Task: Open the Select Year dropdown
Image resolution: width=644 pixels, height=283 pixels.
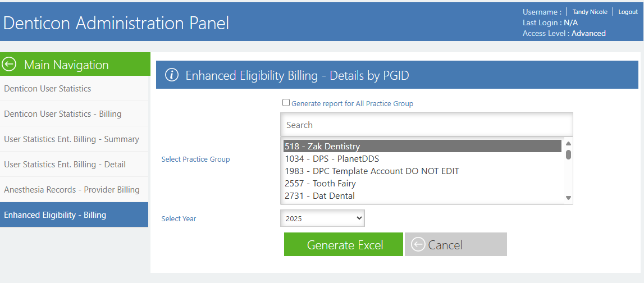Action: (322, 218)
